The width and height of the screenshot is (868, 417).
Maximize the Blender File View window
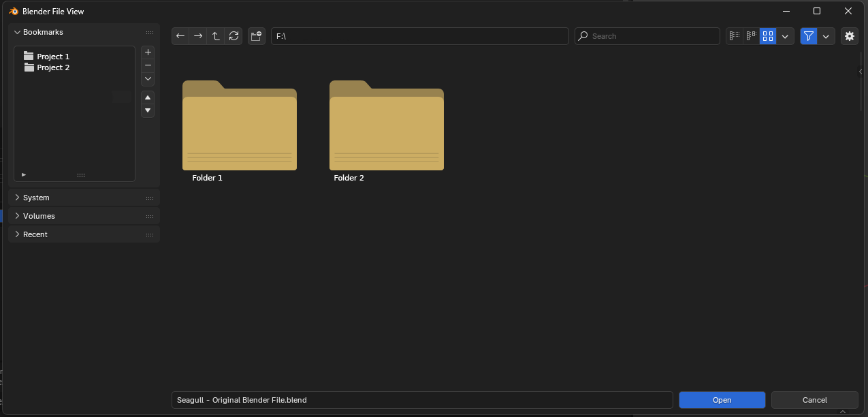[817, 11]
